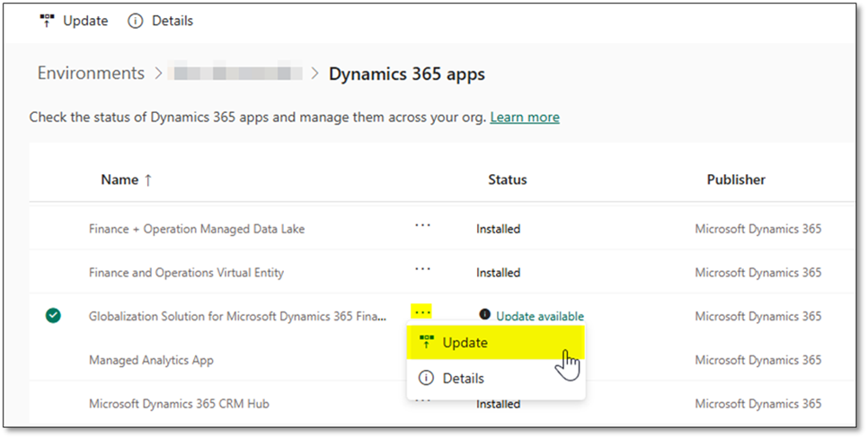Open more options for Finance and Operations Virtual Entity

point(422,270)
